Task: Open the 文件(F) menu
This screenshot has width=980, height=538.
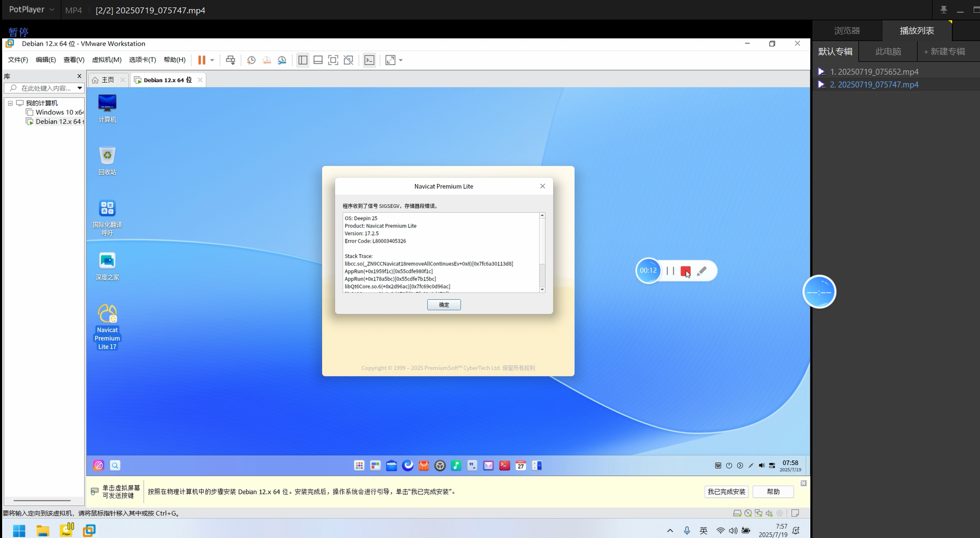Action: [18, 60]
